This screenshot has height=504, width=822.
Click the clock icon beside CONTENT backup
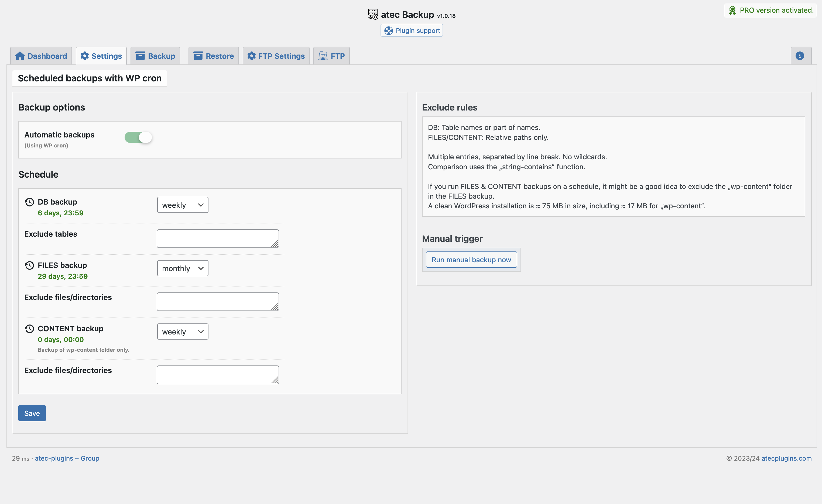coord(29,329)
